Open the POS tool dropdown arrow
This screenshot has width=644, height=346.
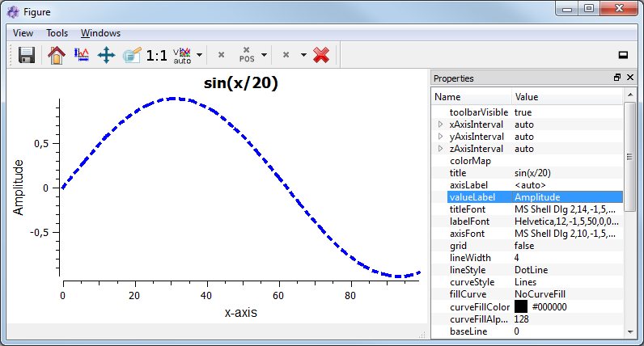264,55
